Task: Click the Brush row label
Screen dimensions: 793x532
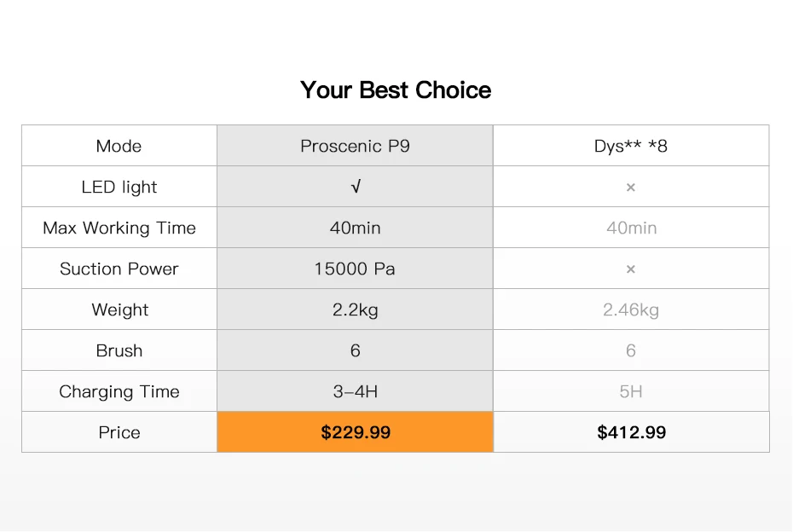Action: (119, 350)
